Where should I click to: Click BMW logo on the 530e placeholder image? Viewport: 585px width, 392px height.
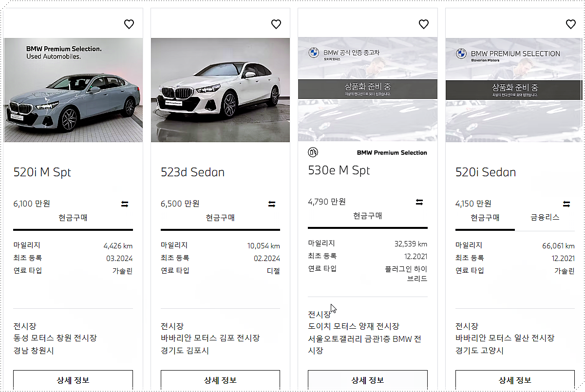point(314,53)
